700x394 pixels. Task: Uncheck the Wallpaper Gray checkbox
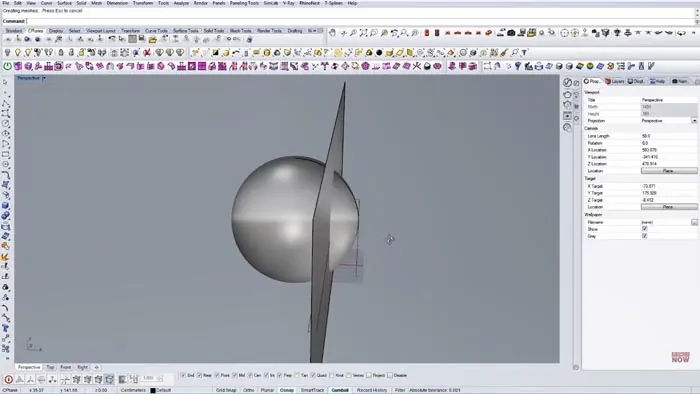tap(644, 236)
